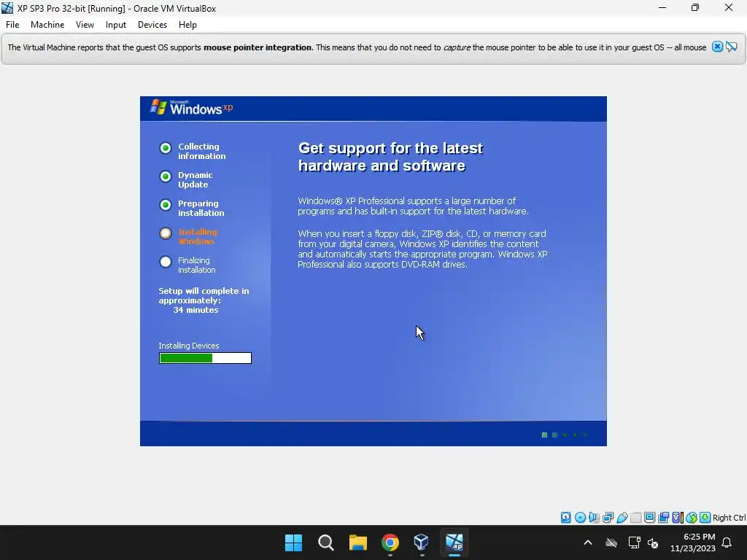Click the 'Installing Devices' status label
The width and height of the screenshot is (747, 560).
pyautogui.click(x=189, y=346)
